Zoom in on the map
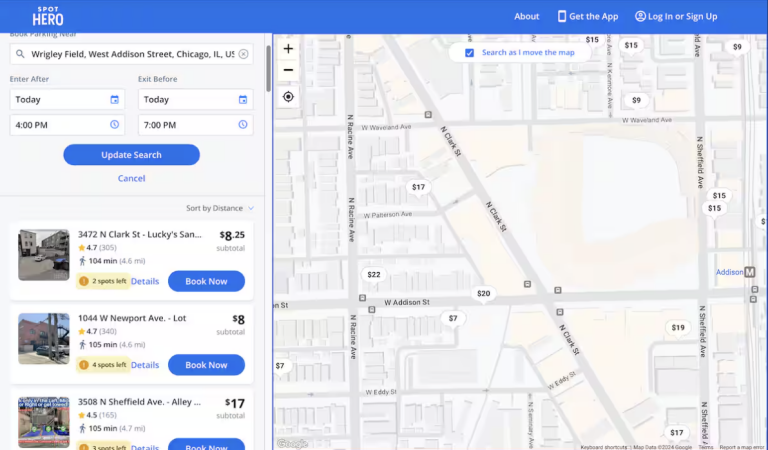This screenshot has height=450, width=768. pyautogui.click(x=288, y=48)
